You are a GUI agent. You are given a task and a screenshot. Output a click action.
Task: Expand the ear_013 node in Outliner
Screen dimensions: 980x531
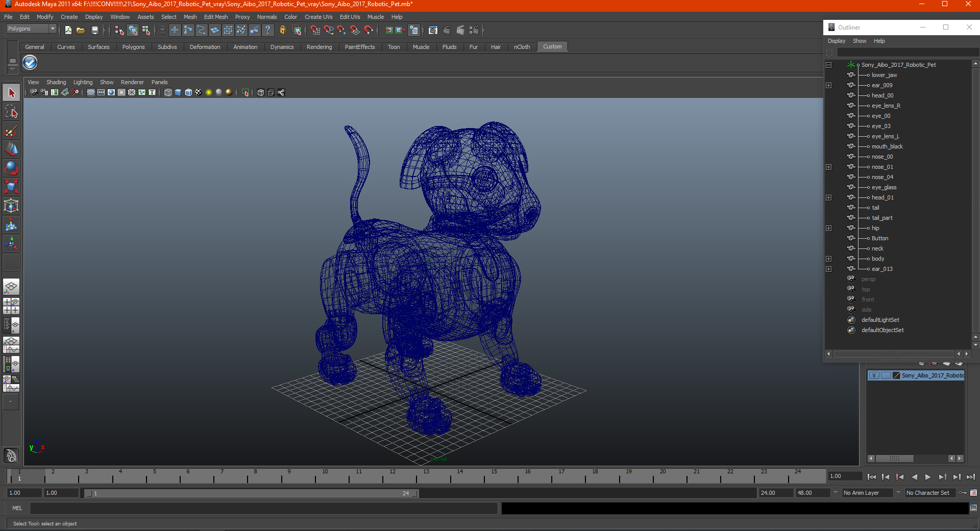(829, 269)
